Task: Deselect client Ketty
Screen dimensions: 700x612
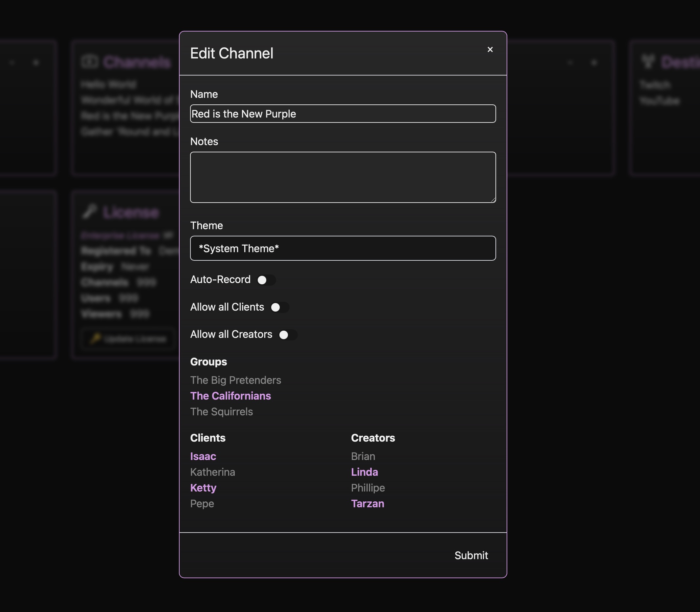Action: (x=203, y=488)
